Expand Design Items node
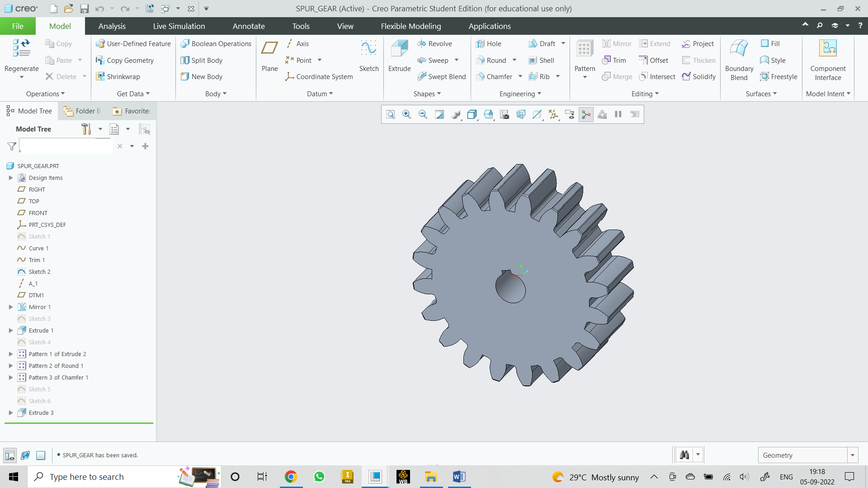The height and width of the screenshot is (488, 868). [x=11, y=178]
